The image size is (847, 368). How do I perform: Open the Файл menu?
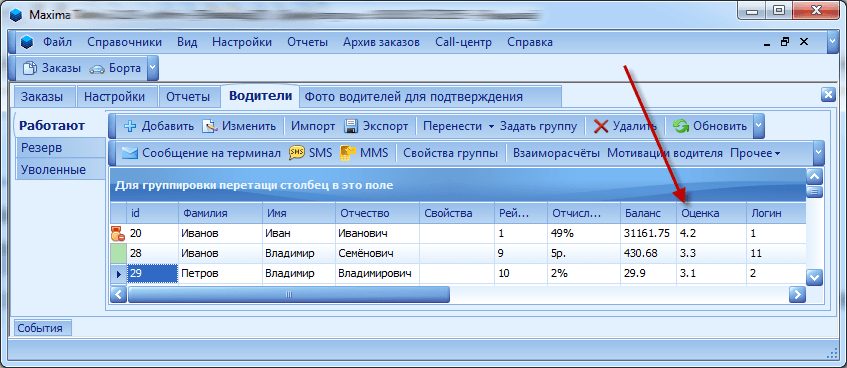click(x=57, y=42)
